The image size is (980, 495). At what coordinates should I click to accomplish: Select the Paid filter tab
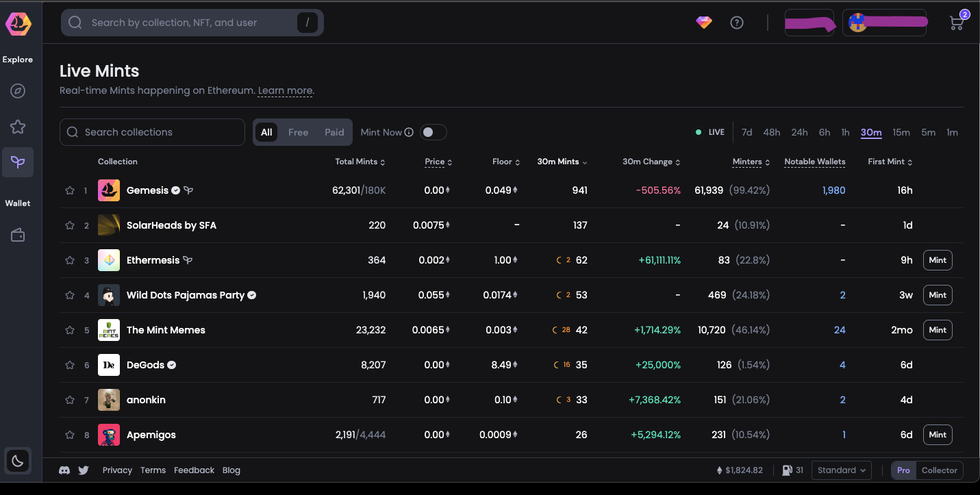(x=334, y=132)
